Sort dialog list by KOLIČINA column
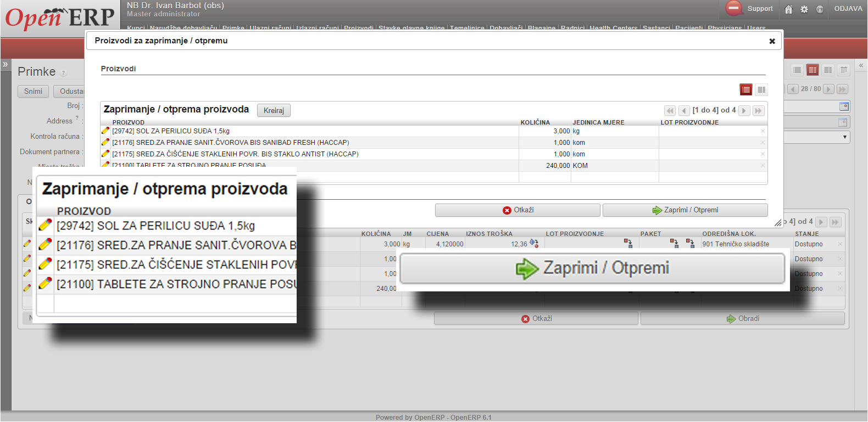 point(535,123)
